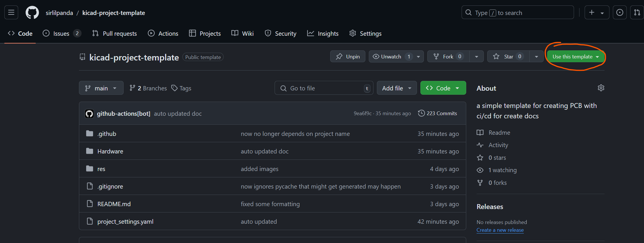
Task: View the 2 Branches list
Action: [148, 88]
